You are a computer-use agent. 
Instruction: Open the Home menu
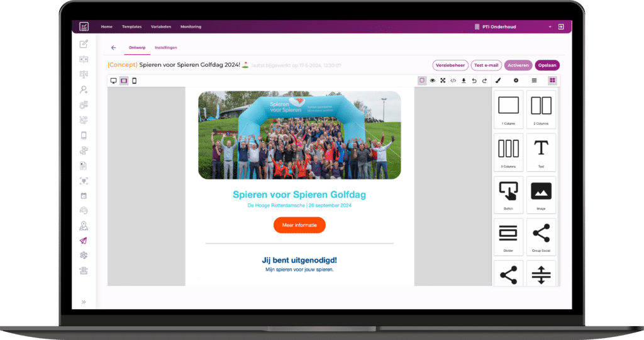106,26
